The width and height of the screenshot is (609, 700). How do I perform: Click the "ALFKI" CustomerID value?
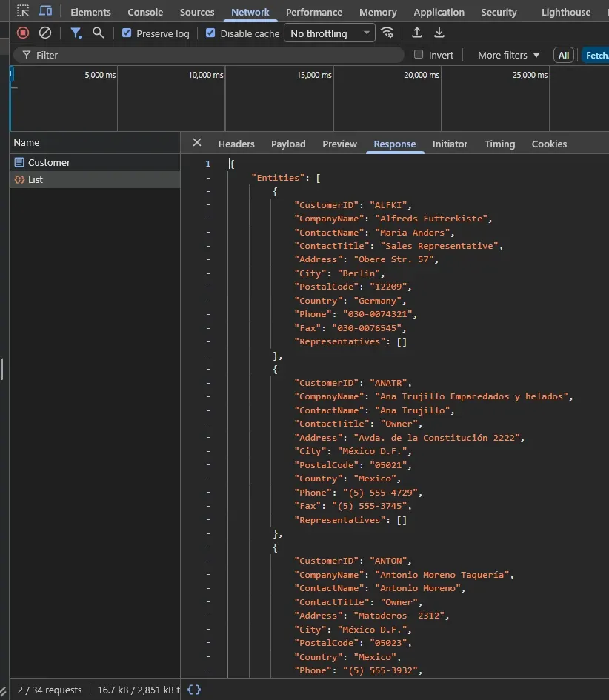point(388,205)
